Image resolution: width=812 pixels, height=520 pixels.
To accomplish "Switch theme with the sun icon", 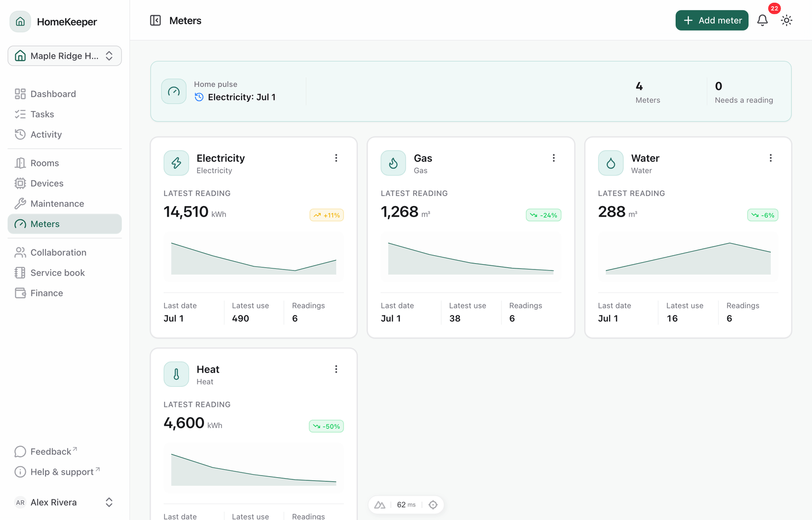I will [x=787, y=21].
